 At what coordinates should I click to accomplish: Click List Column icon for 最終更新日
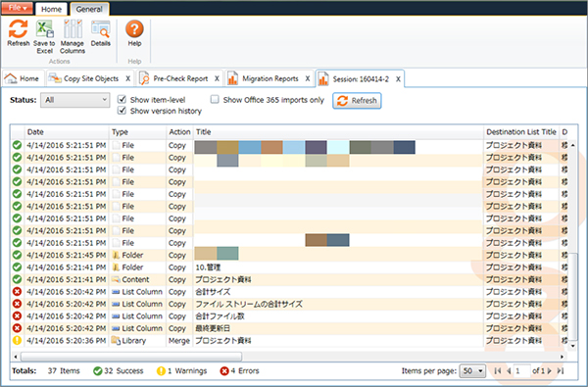(116, 328)
